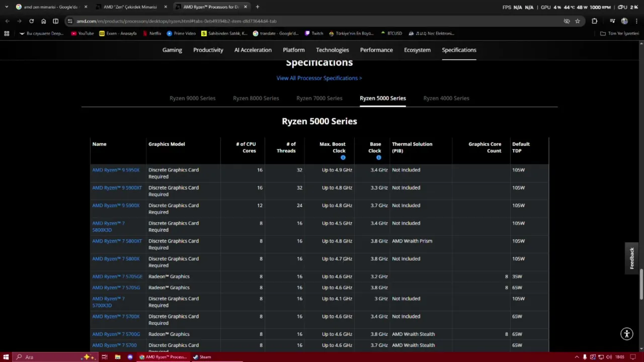Image resolution: width=644 pixels, height=362 pixels.
Task: Open the Exxen - Anasayfa bookmark
Action: pos(118,33)
